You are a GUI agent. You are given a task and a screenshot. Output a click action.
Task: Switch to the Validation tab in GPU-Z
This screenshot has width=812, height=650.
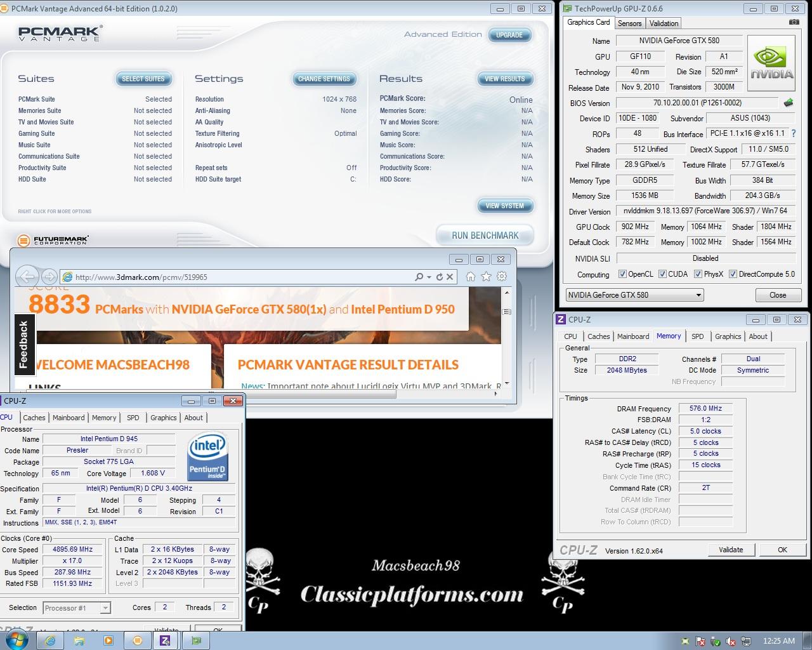(664, 23)
